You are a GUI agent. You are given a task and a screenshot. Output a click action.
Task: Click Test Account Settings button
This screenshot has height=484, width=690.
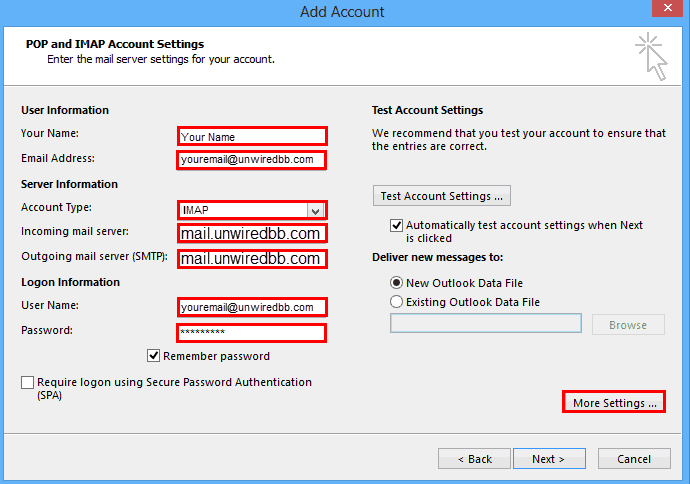[442, 196]
